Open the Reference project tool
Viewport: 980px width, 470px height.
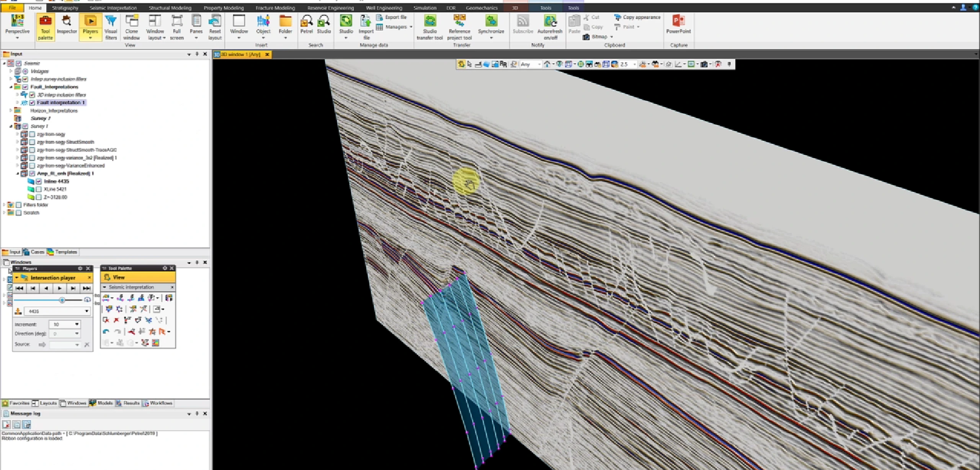point(459,27)
